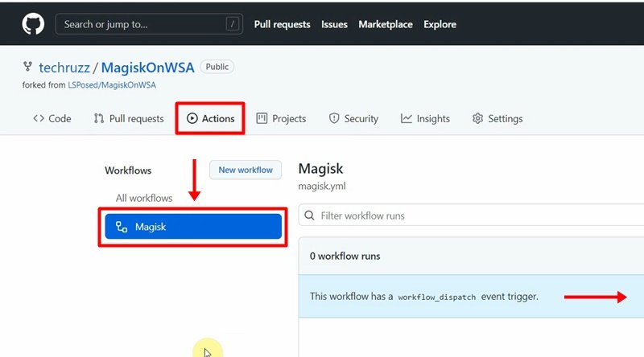Open the MagiskOnWSA repository link
The height and width of the screenshot is (357, 644).
[x=147, y=68]
